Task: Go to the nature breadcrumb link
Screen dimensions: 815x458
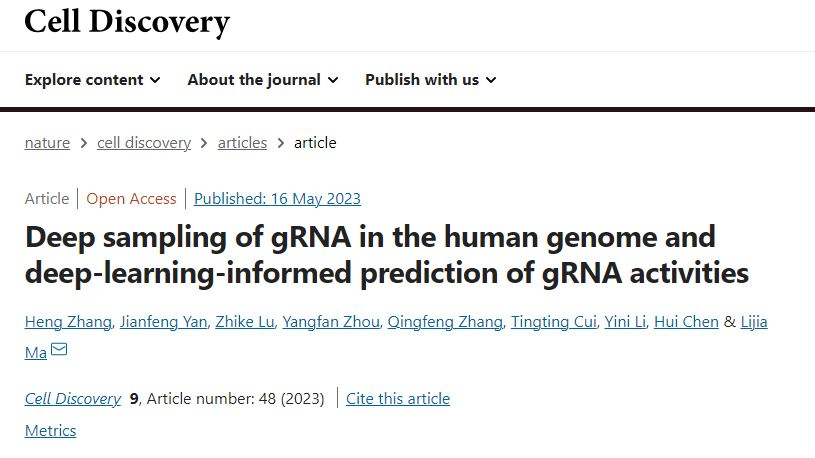Action: (47, 142)
